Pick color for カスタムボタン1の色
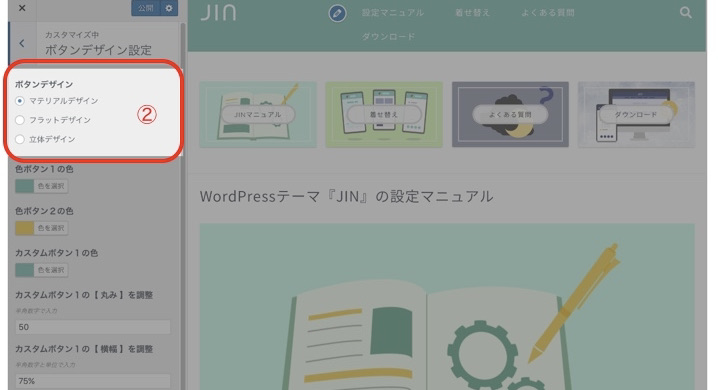718x390 pixels. 42,270
